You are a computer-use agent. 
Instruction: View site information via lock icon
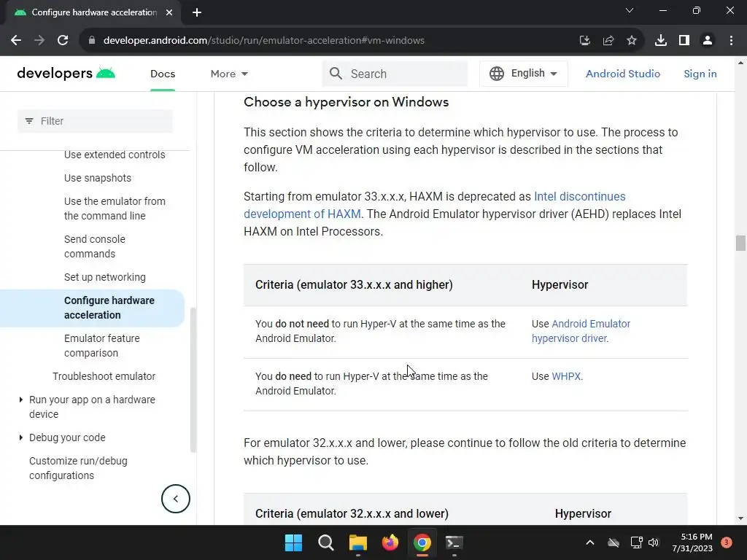92,41
